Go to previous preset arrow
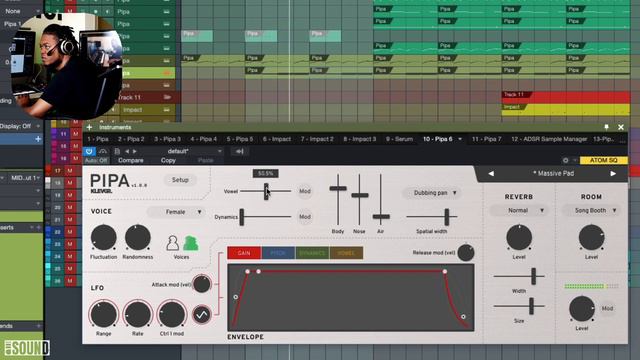This screenshot has height=360, width=640. 127,151
